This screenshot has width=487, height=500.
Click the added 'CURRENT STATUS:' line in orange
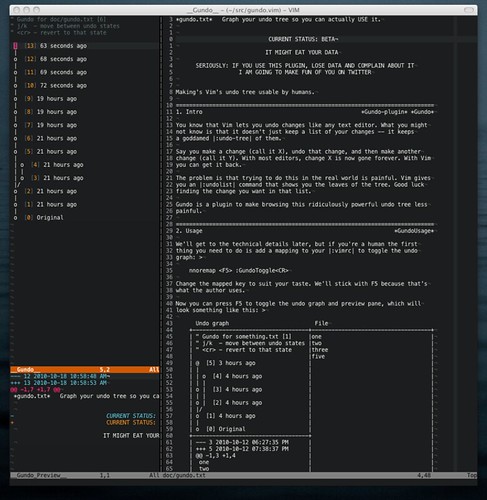point(131,422)
